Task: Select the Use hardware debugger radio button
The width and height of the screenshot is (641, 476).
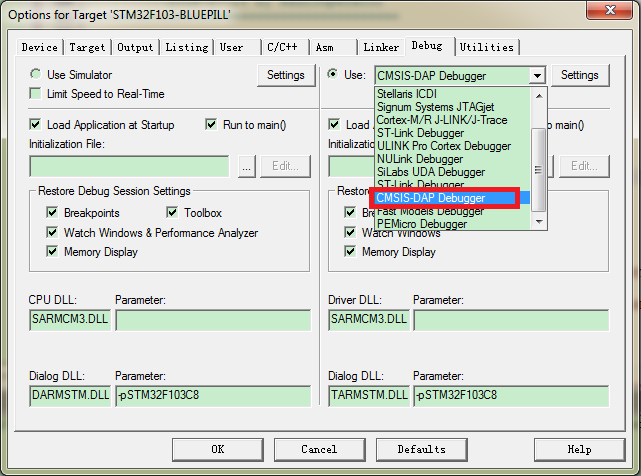Action: [333, 74]
